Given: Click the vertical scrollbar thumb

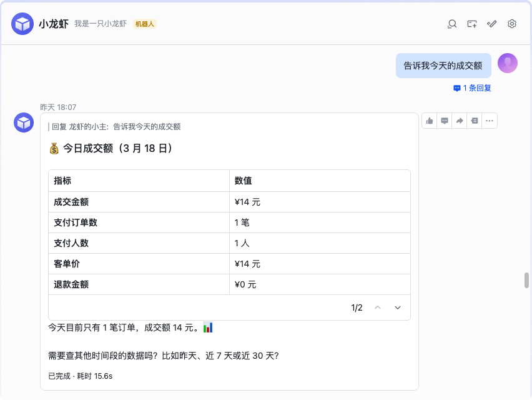Looking at the screenshot, I should point(526,280).
